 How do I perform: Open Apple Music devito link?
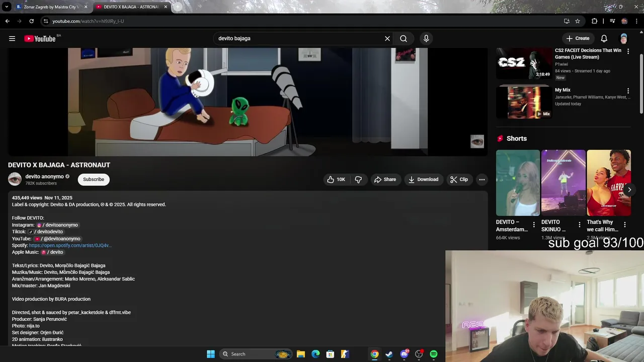(x=52, y=252)
